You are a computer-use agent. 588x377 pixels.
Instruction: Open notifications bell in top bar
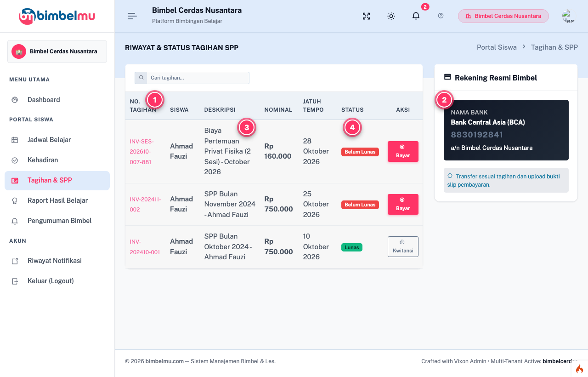(416, 16)
